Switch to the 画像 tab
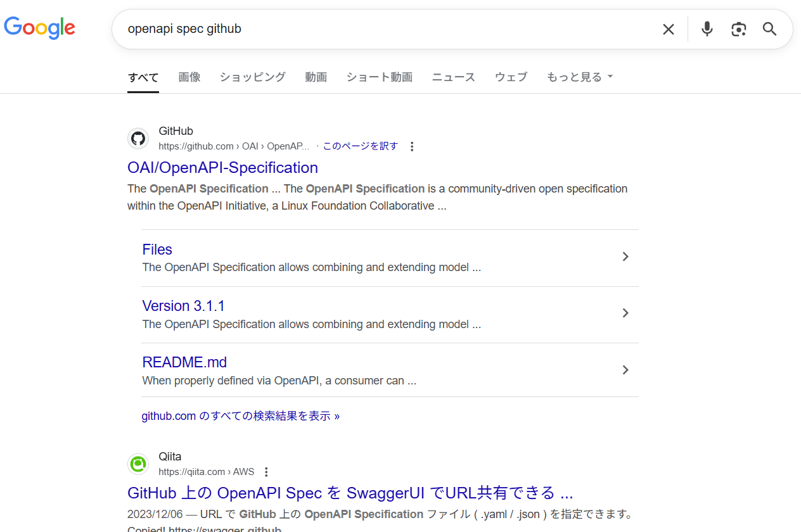Viewport: 801px width, 532px height. (189, 77)
